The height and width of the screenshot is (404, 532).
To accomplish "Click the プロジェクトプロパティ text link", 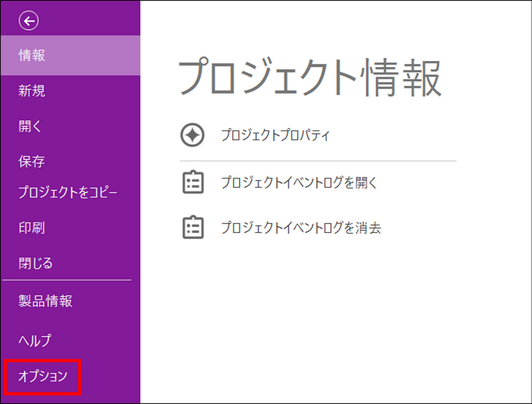I will [x=275, y=135].
